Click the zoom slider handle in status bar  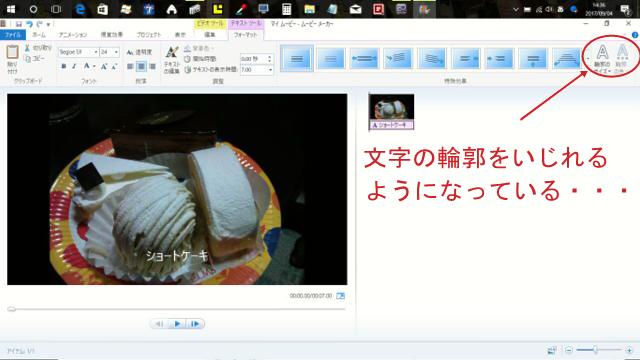coord(596,350)
